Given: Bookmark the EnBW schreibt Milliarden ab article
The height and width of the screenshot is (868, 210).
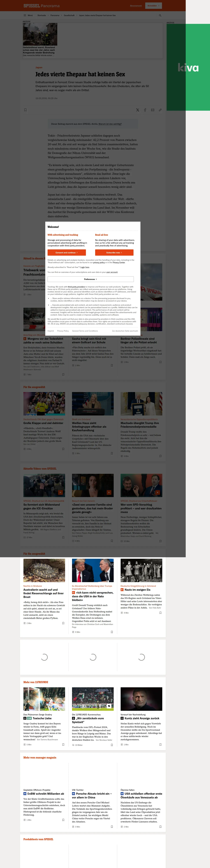Looking at the screenshot, I should pos(63,820).
